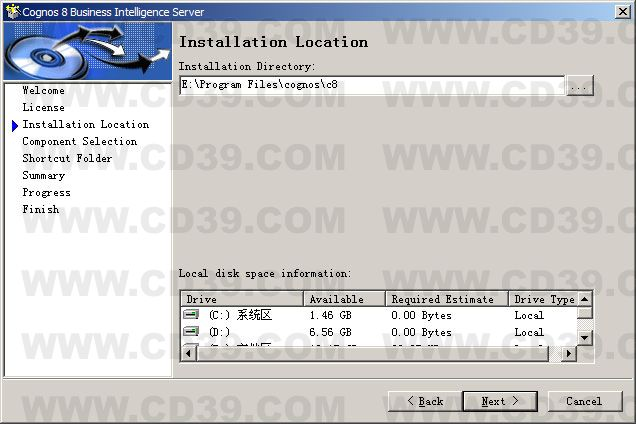Click 0.00 Bytes estimate for D:
This screenshot has height=424, width=636.
[421, 332]
